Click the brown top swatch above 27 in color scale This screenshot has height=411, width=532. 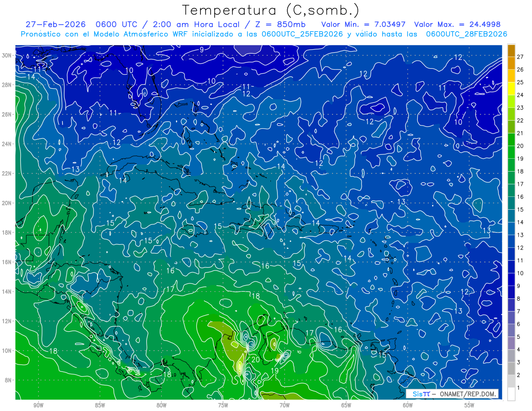[x=511, y=51]
